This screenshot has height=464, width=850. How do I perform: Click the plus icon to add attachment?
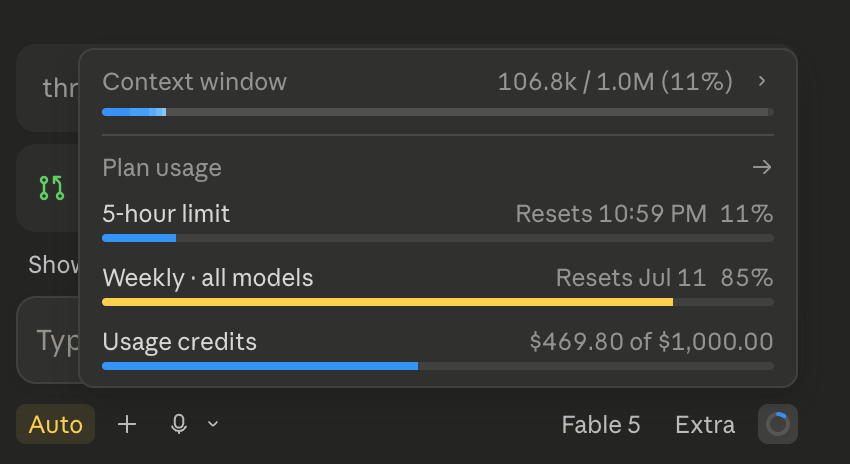point(127,424)
